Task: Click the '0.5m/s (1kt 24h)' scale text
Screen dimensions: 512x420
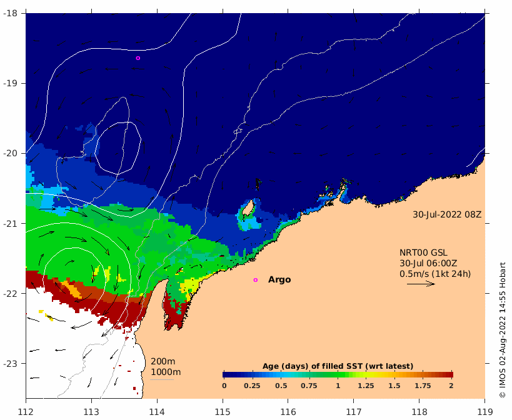Action: [435, 274]
